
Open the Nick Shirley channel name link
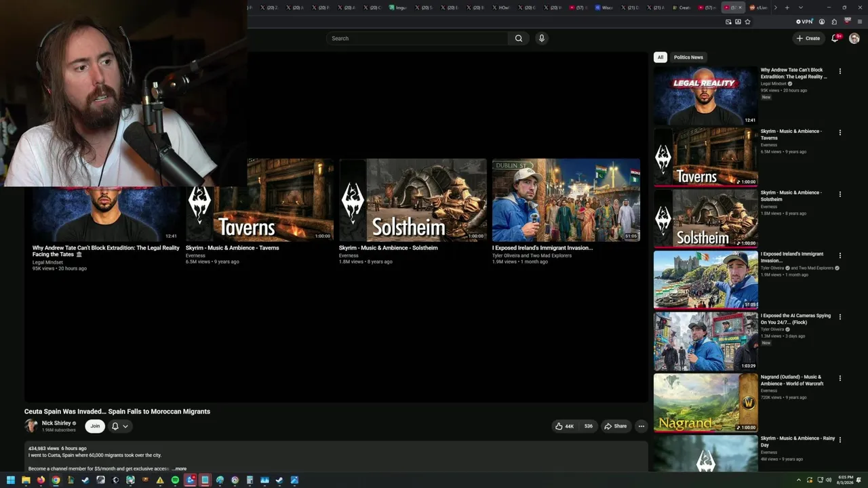click(56, 423)
